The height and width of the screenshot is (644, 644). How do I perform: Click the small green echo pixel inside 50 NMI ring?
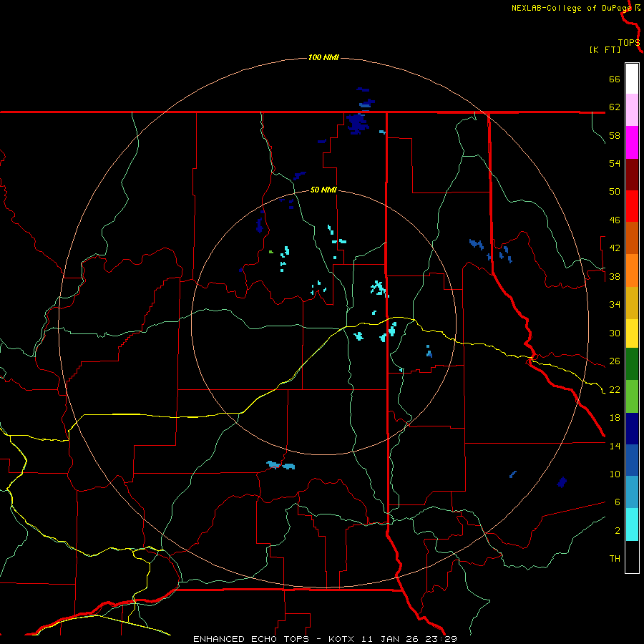click(x=271, y=252)
